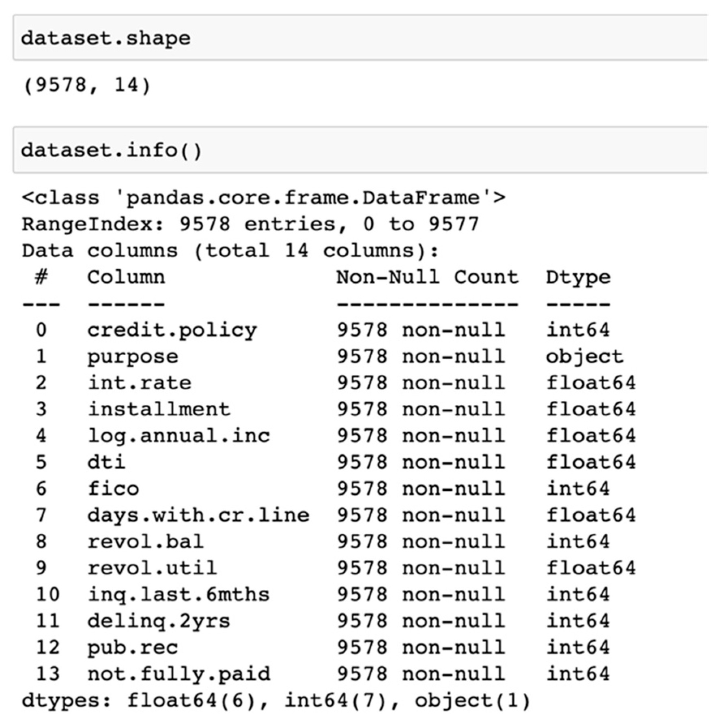Click the 'object' dtype of purpose row
The height and width of the screenshot is (728, 723).
pyautogui.click(x=584, y=356)
